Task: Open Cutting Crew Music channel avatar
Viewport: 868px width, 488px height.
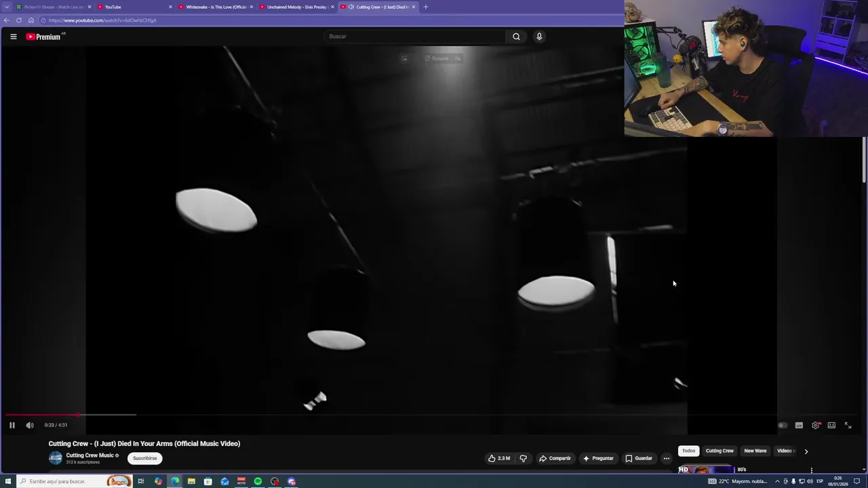Action: tap(56, 458)
